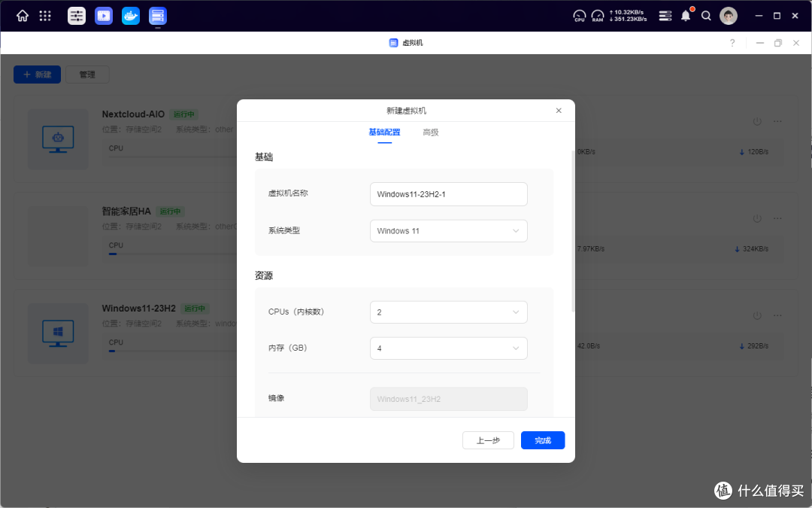The image size is (812, 508).
Task: Click power icon for Windows11-23H2
Action: [x=757, y=315]
